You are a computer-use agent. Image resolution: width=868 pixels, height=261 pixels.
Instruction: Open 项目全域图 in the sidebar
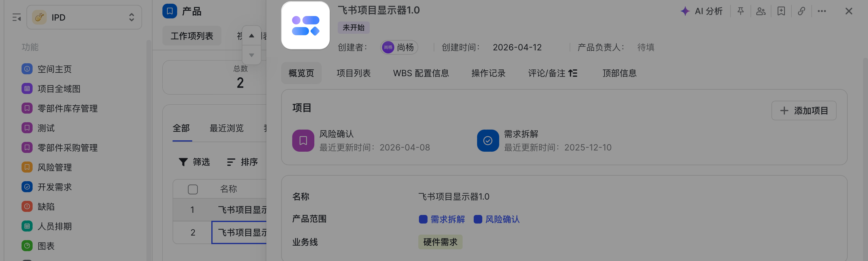coord(59,89)
